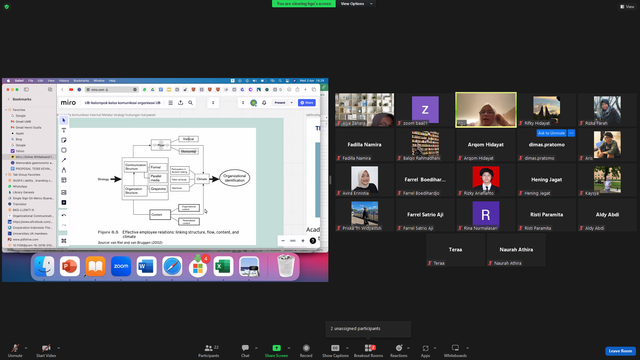Click the Leave Room button

coord(620,351)
